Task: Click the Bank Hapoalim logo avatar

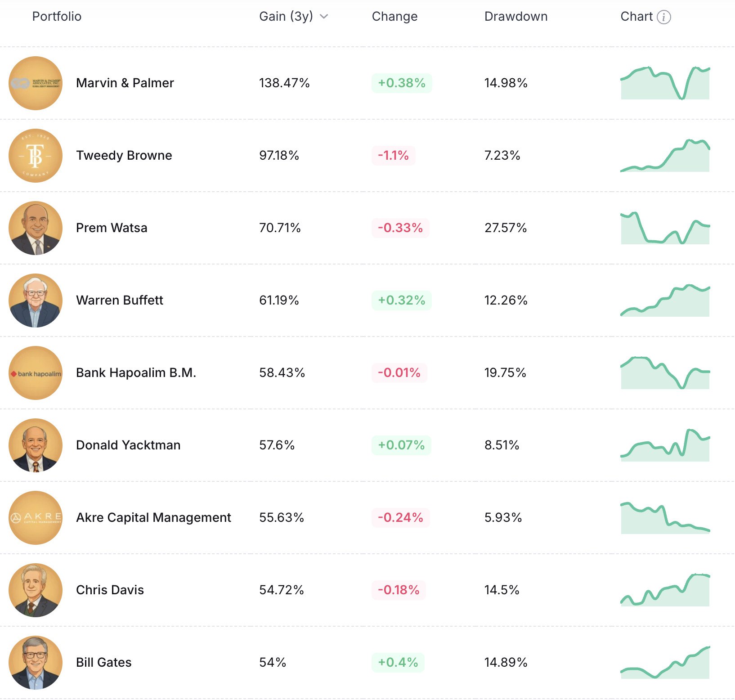Action: coord(36,373)
